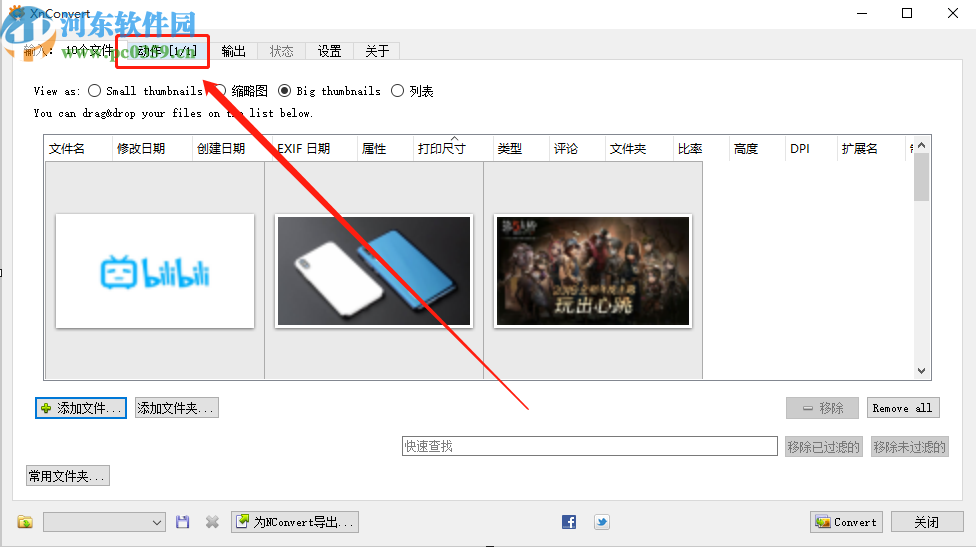Screen dimensions: 976x547
Task: Select the game poster thumbnail
Action: coord(593,271)
